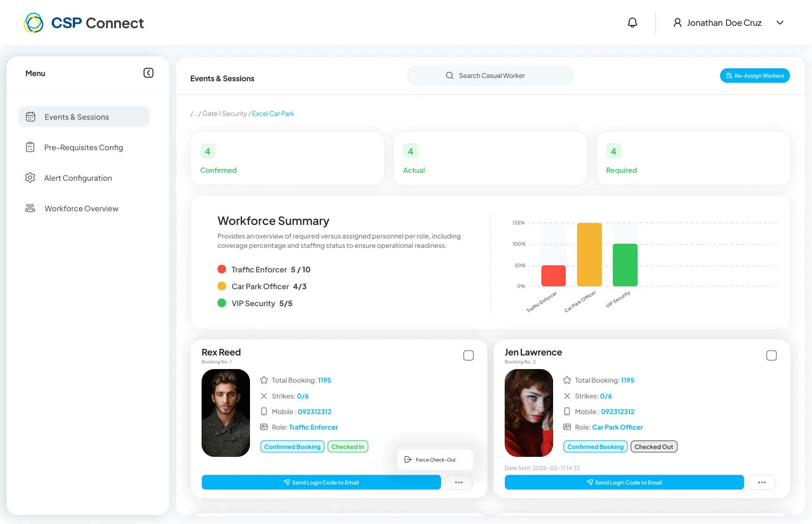Click the Events & Sessions calendar icon
Image resolution: width=812 pixels, height=524 pixels.
point(31,116)
